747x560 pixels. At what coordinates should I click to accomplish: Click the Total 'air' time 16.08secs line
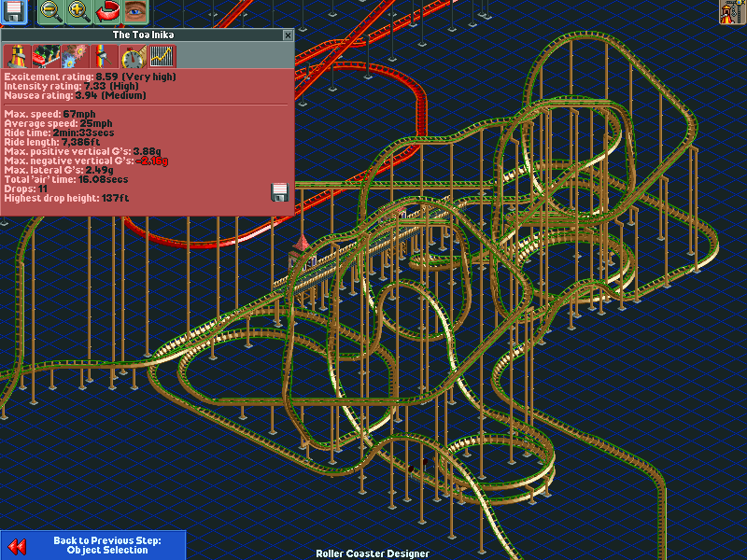pyautogui.click(x=66, y=179)
